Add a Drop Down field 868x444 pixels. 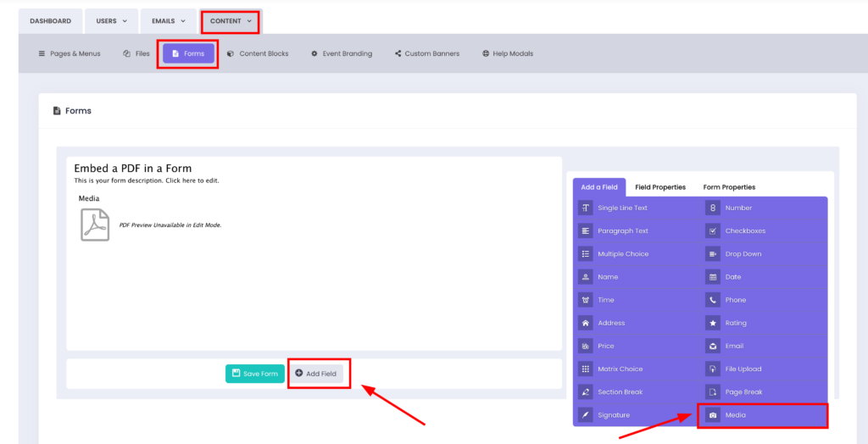(x=743, y=254)
